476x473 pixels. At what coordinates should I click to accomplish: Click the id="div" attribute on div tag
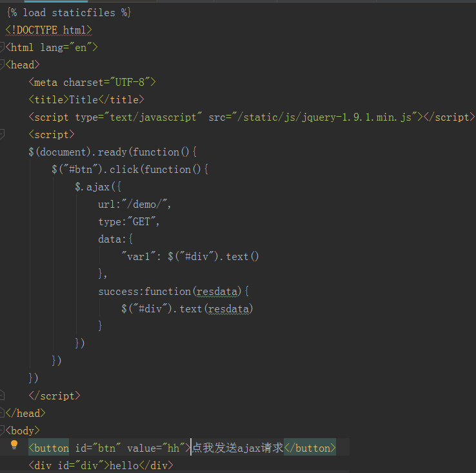[x=81, y=465]
